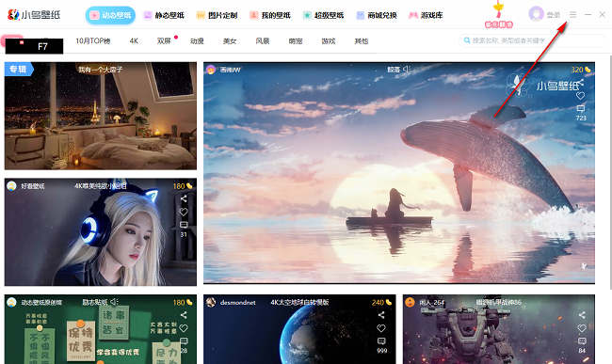Open comments on the mech robot wallpaper
Viewport: 612px width, 364px height.
coord(582,341)
